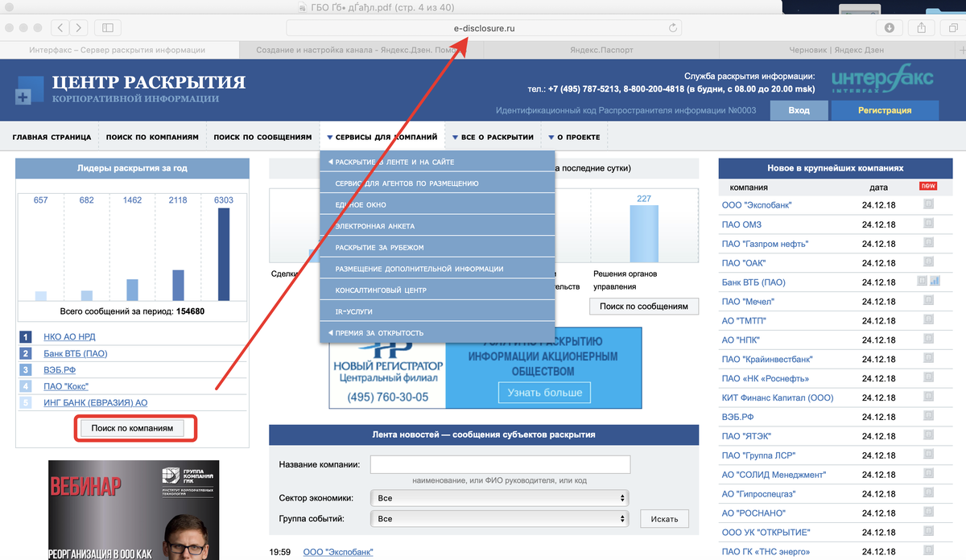Viewport: 966px width, 560px height.
Task: Open ООО "Экспобанк" link in the news feed
Action: 338,552
